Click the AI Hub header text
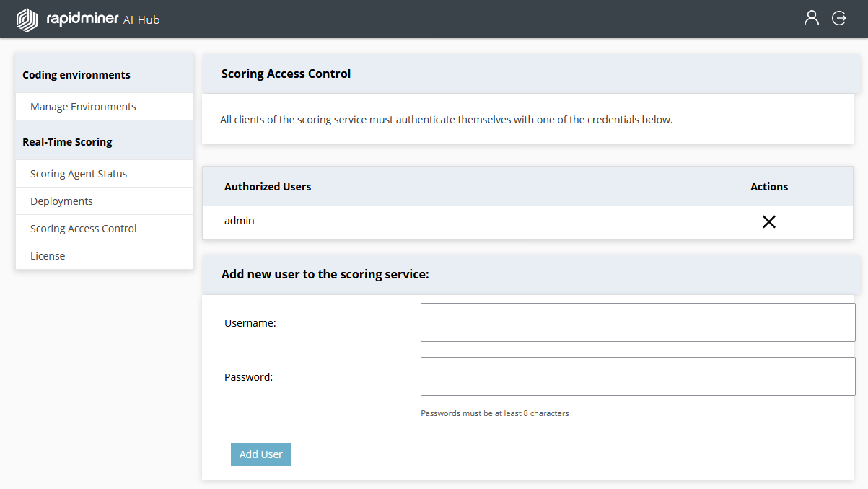Viewport: 868px width, 489px height. [x=141, y=20]
